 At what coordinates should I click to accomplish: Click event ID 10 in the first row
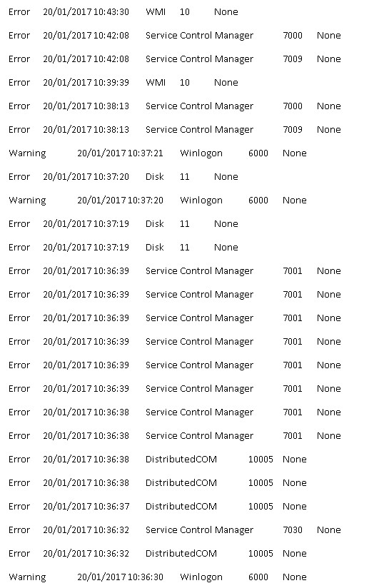(x=184, y=12)
